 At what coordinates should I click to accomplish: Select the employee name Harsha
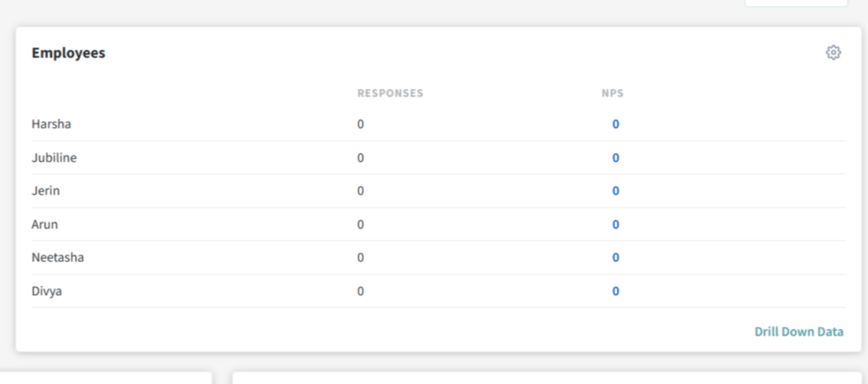[x=51, y=124]
